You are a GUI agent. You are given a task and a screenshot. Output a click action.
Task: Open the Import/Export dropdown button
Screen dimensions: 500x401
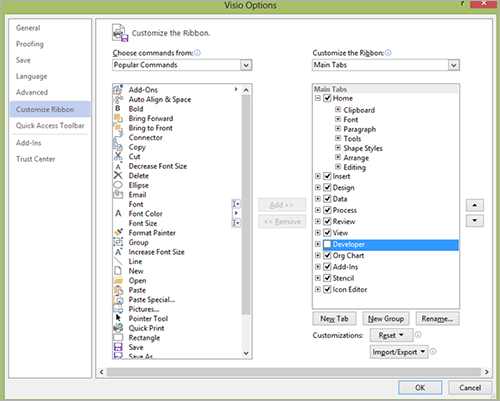click(x=399, y=352)
